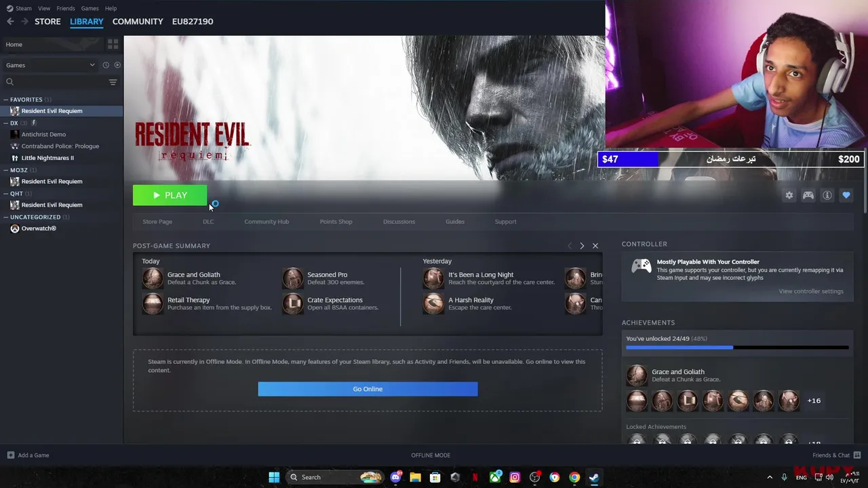Viewport: 868px width, 488px height.
Task: Open the Community Hub link
Action: pyautogui.click(x=267, y=222)
